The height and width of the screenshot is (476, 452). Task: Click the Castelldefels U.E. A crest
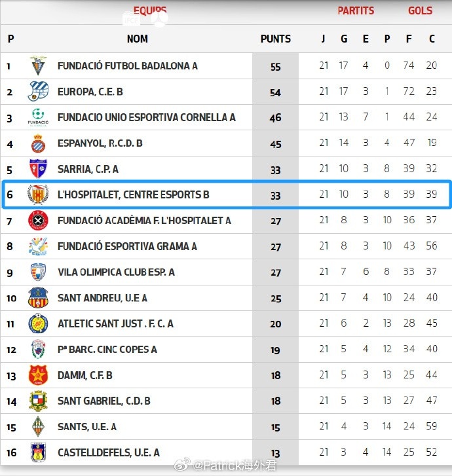[38, 452]
